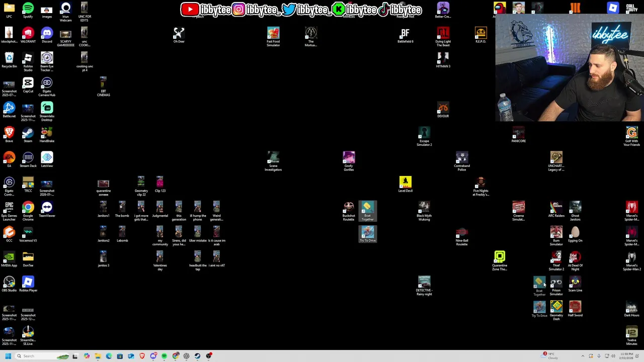Launch Roblox Studio shortcut
Image resolution: width=644 pixels, height=362 pixels.
(x=28, y=62)
